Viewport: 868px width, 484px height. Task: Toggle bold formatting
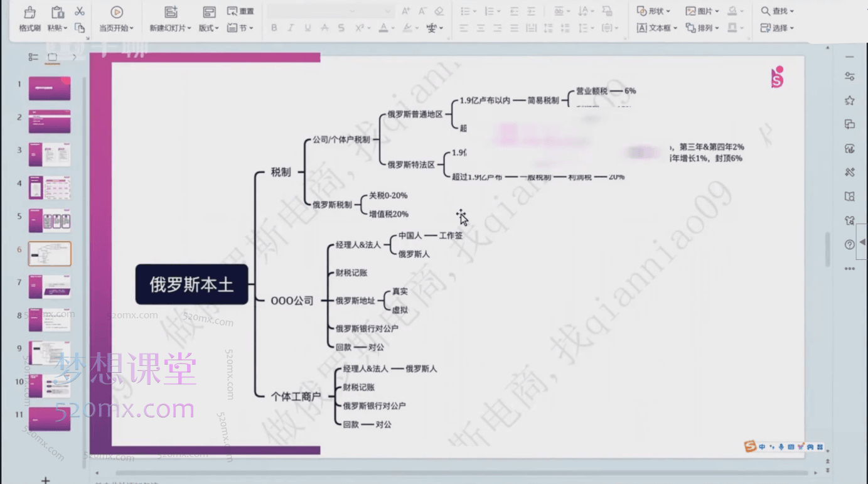pos(274,28)
